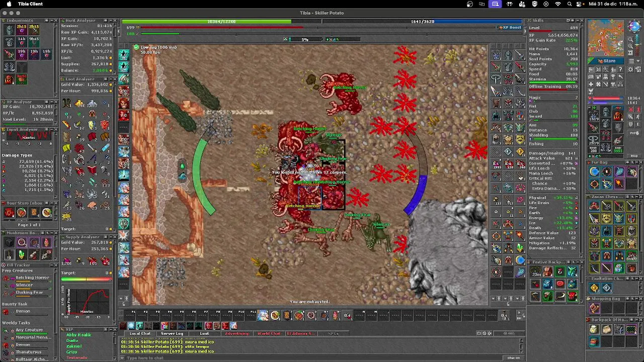
Task: Select the Advertising chat tab
Action: tap(236, 333)
